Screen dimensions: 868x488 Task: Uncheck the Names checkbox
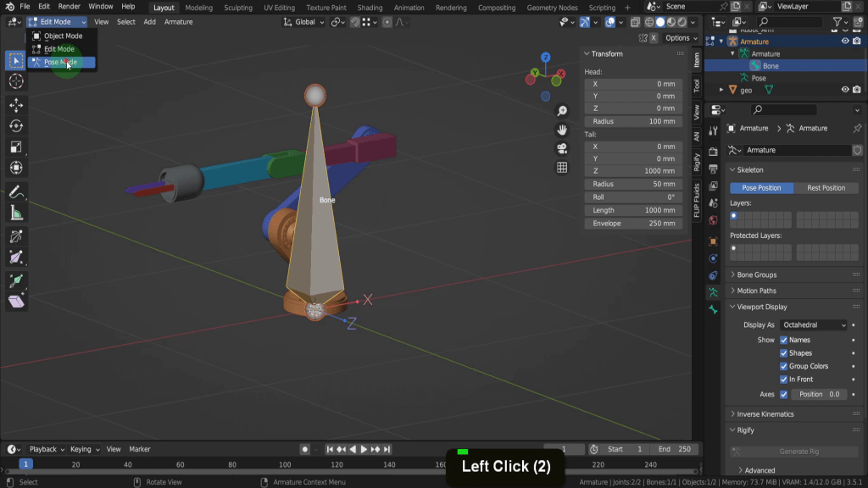(784, 340)
